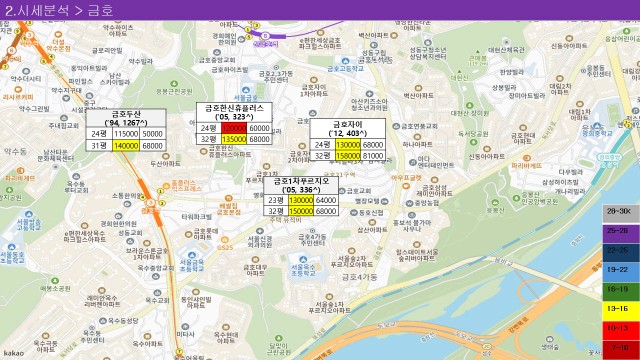Click the yellow 135000 cell in 금호한신휴플러스

[x=234, y=139]
